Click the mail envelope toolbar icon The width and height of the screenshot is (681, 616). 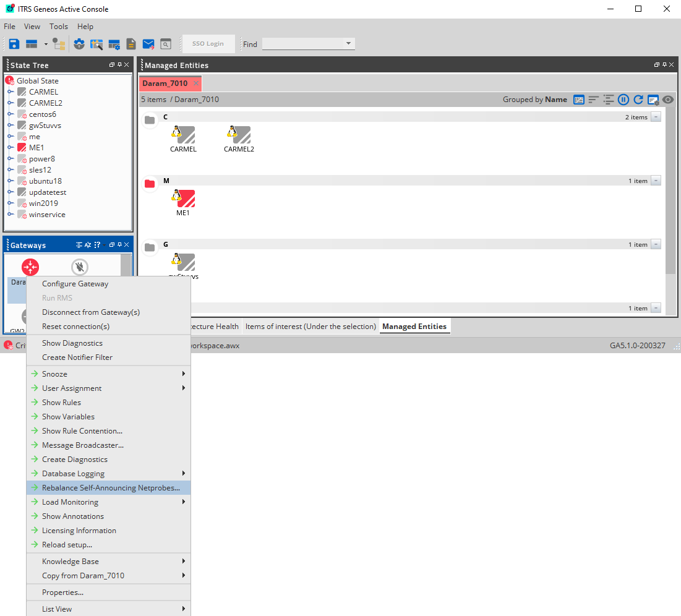[x=148, y=44]
